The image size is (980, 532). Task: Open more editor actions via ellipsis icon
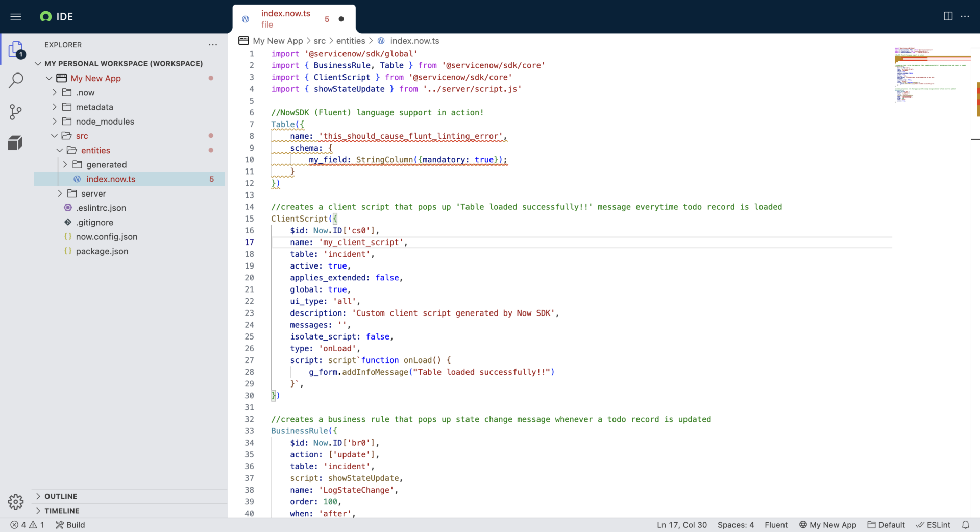pos(966,16)
